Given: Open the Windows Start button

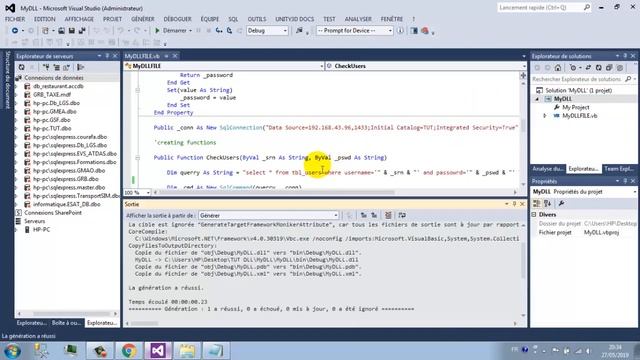Looking at the screenshot, I should 12,351.
